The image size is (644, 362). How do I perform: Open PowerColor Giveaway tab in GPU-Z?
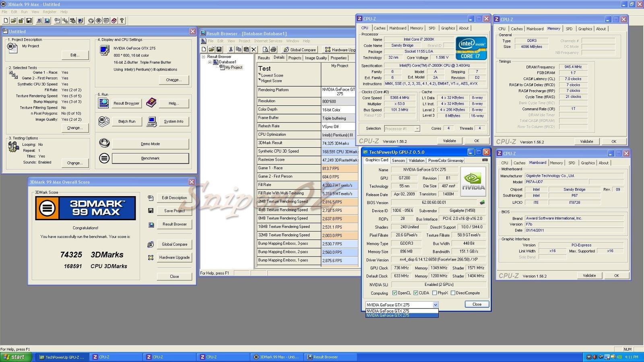[x=446, y=160]
